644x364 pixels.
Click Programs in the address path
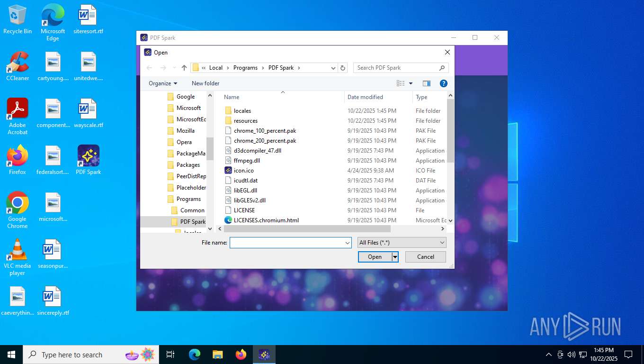point(245,68)
